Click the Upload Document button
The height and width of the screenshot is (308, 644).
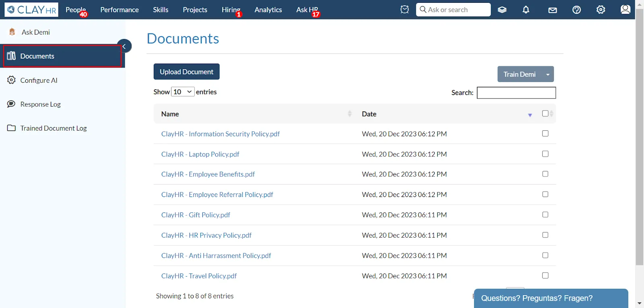tap(186, 72)
